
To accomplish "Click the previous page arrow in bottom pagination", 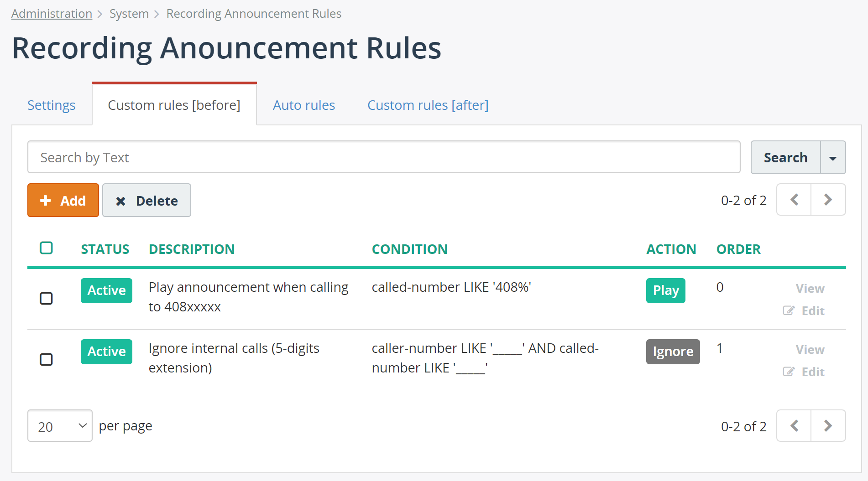I will coord(794,425).
